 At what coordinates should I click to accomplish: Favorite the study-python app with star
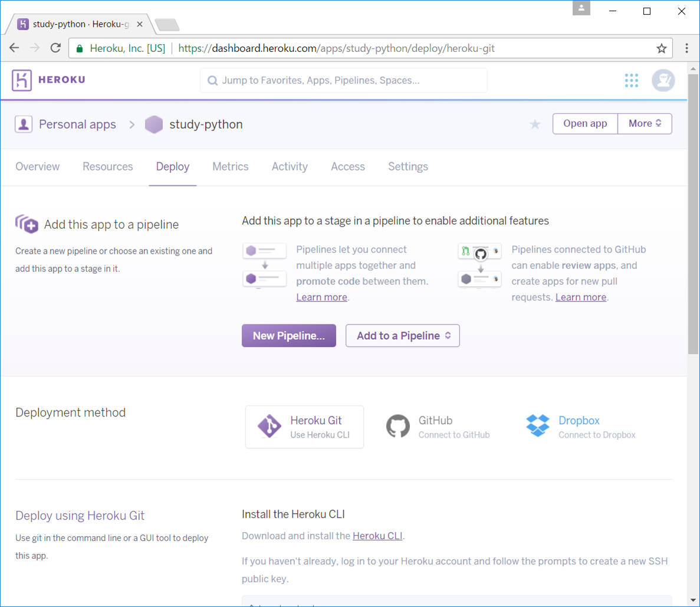(x=535, y=124)
